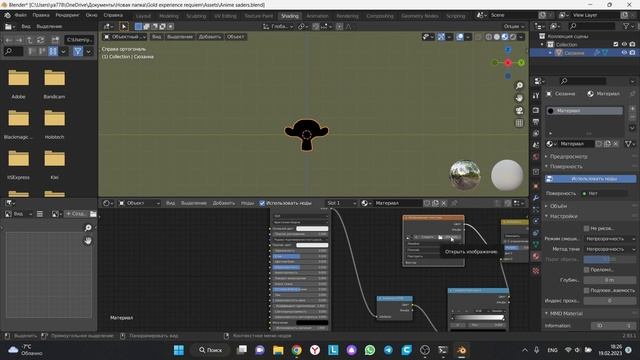Open the Render properties tab icon
Screen dimensions: 640x360
[536, 110]
